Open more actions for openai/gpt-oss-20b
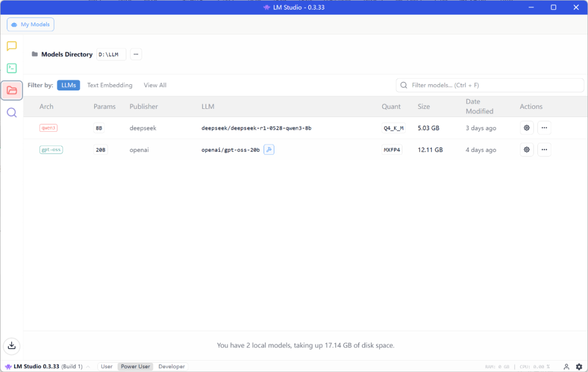Screen dimensions: 588x372 544,150
